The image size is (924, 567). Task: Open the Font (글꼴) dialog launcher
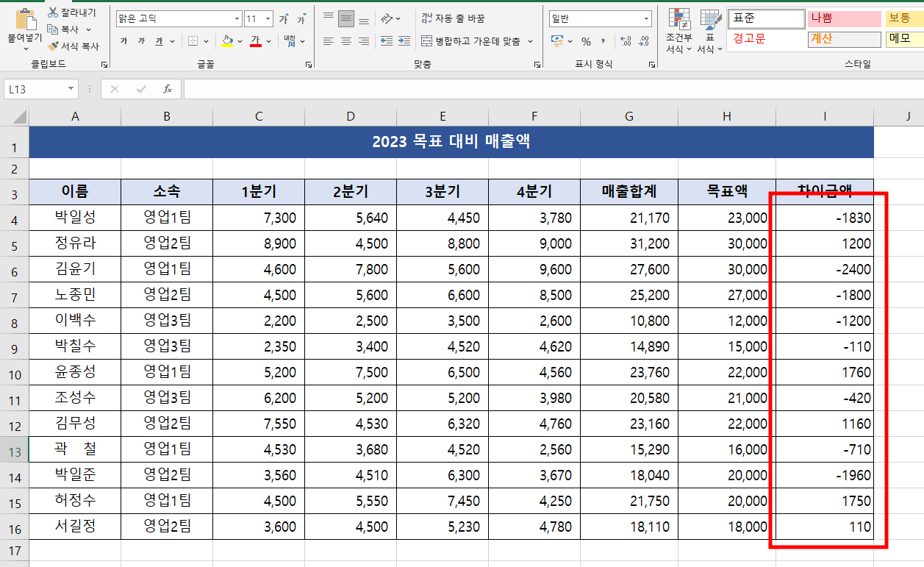pos(308,65)
